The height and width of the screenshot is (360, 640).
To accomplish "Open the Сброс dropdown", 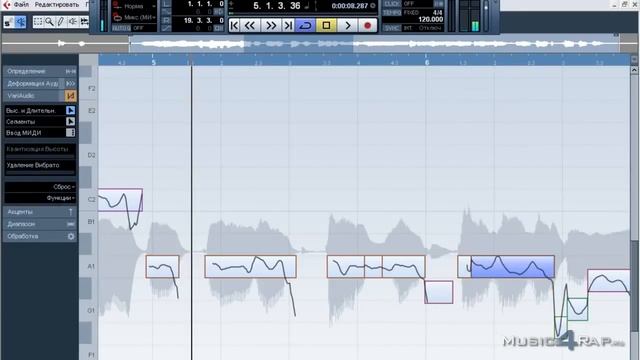I will pos(40,187).
